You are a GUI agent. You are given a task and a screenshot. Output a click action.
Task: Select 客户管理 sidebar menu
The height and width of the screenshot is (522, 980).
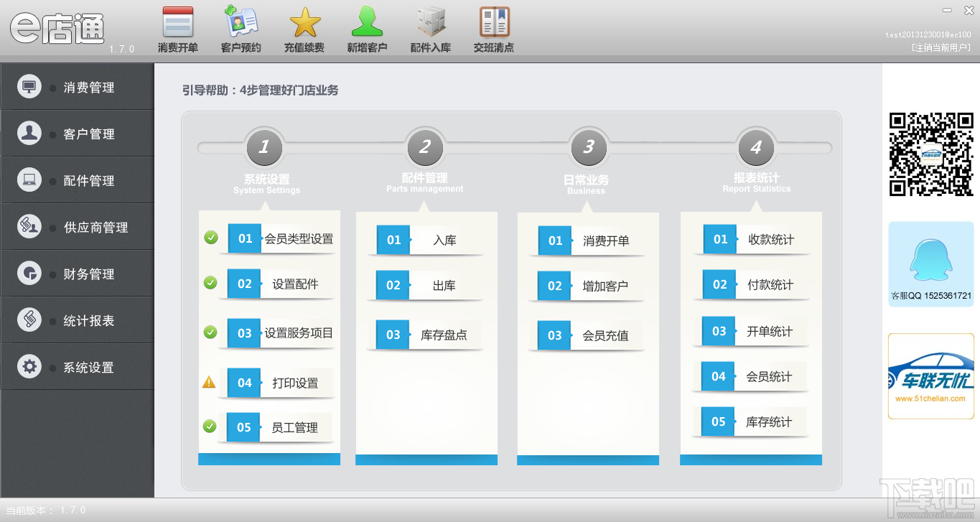[x=78, y=134]
